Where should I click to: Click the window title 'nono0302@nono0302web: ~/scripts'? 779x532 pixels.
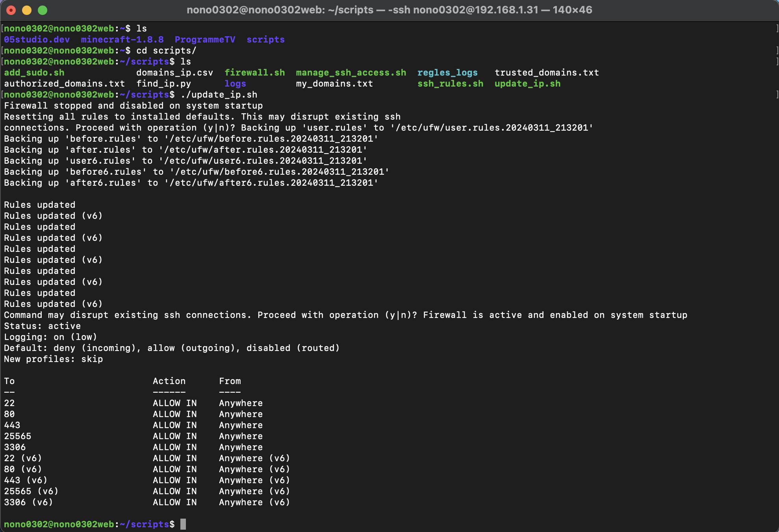[x=280, y=10]
